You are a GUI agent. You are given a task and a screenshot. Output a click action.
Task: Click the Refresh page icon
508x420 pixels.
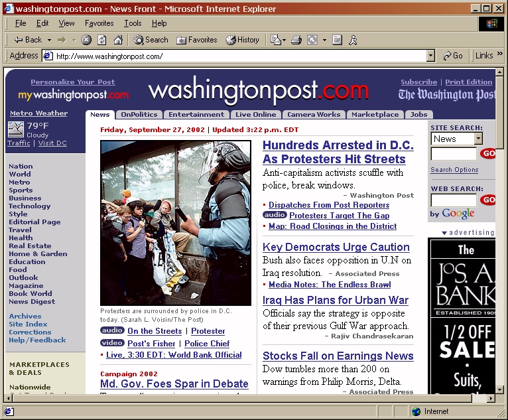point(102,40)
